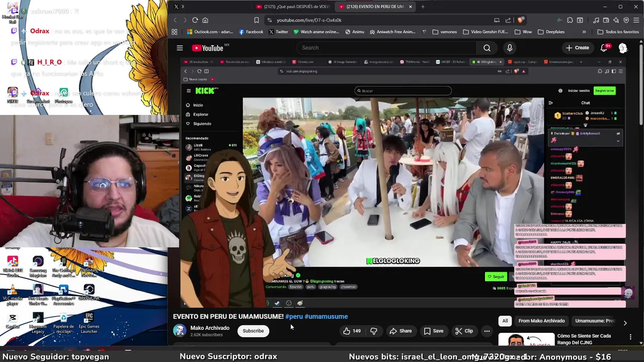Show more filter chips with the arrow

(625, 322)
